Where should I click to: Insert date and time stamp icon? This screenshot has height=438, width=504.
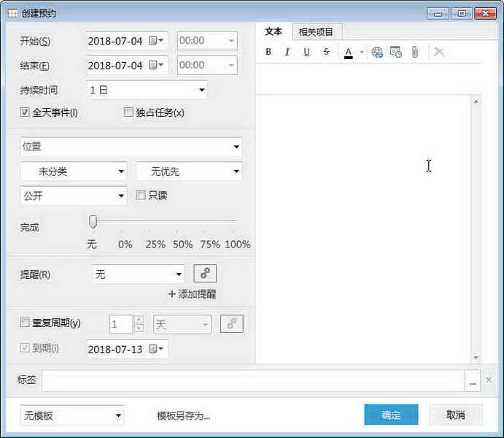396,52
